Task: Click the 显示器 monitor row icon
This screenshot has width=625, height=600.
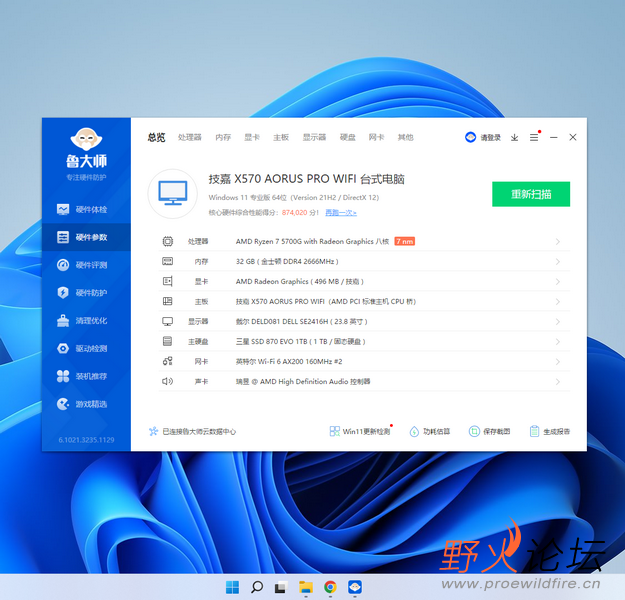Action: (x=168, y=321)
